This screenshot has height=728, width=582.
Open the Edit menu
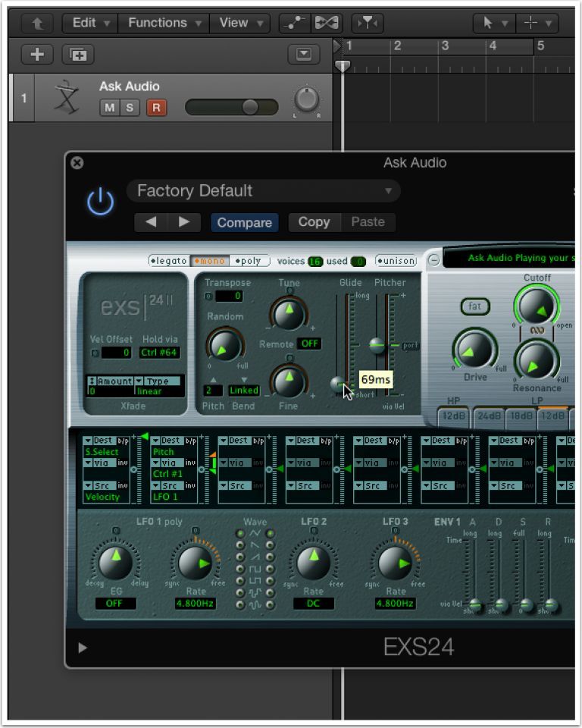click(x=90, y=23)
